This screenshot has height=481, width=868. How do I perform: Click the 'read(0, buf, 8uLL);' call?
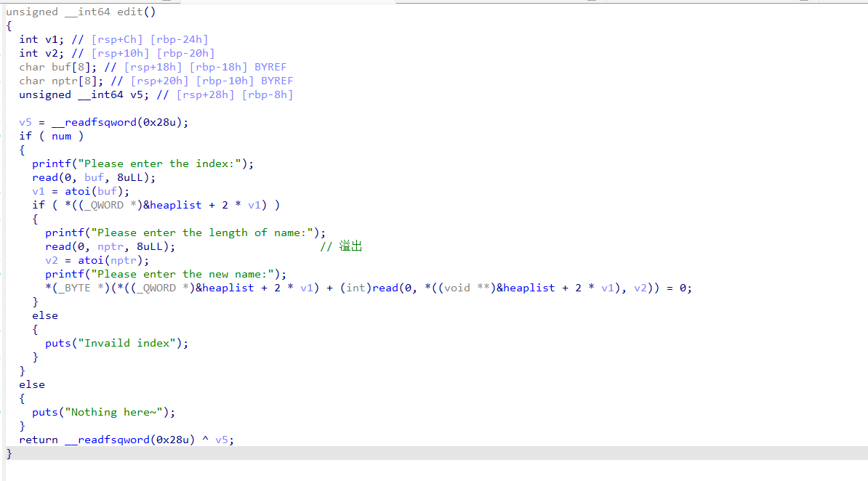click(x=94, y=178)
